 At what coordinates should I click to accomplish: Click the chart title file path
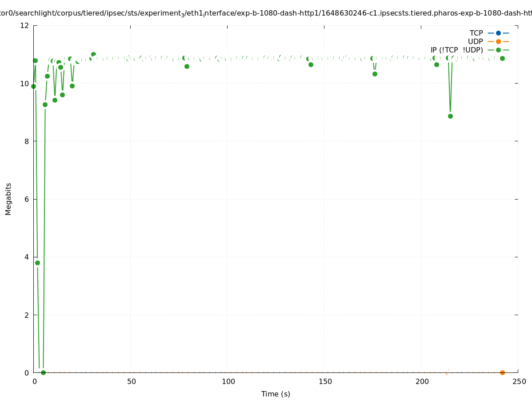coord(266,13)
